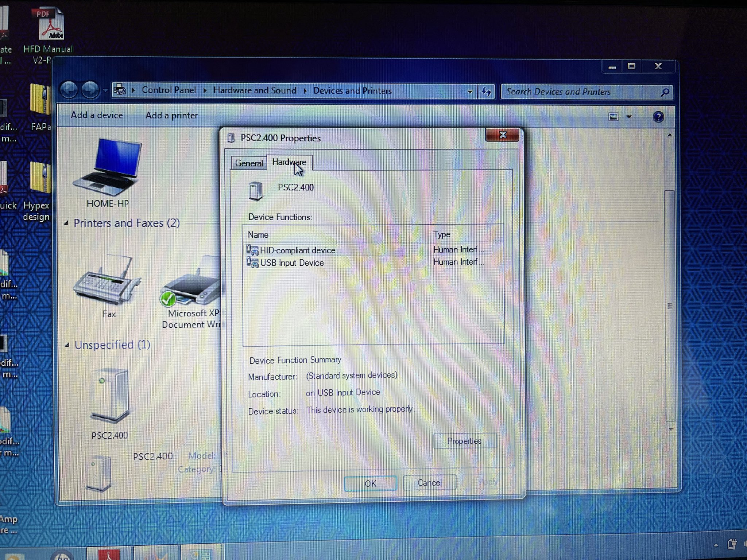Image resolution: width=747 pixels, height=560 pixels.
Task: Click the search magnifier icon
Action: [665, 92]
